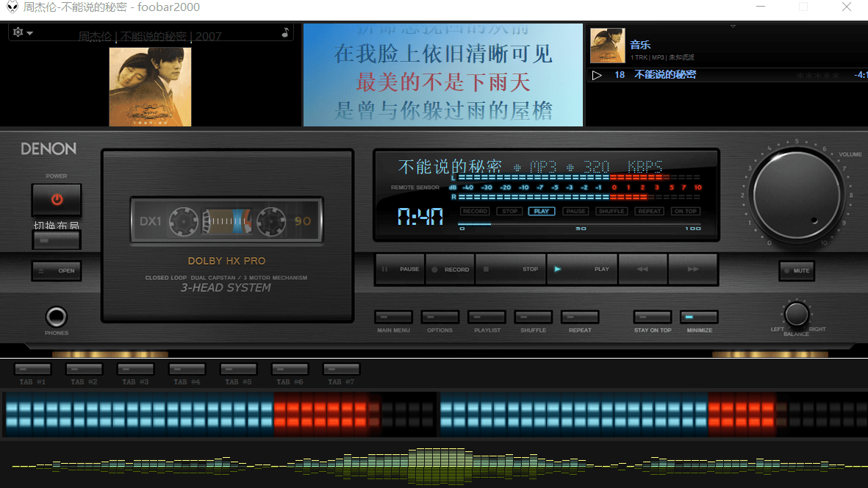Click the foobar2000 alien logo icon
The height and width of the screenshot is (488, 868).
(12, 7)
